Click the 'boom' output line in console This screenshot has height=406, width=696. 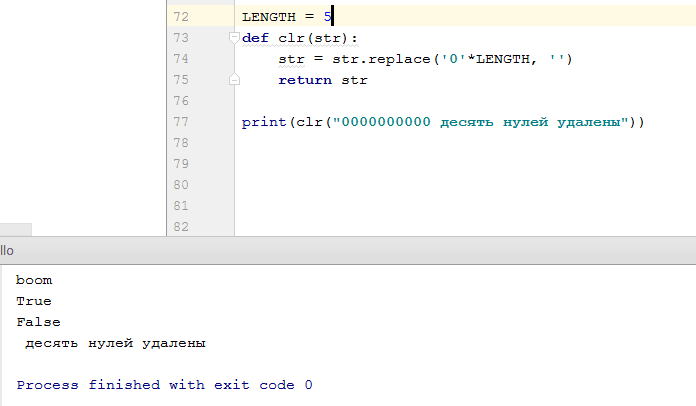pyautogui.click(x=34, y=280)
